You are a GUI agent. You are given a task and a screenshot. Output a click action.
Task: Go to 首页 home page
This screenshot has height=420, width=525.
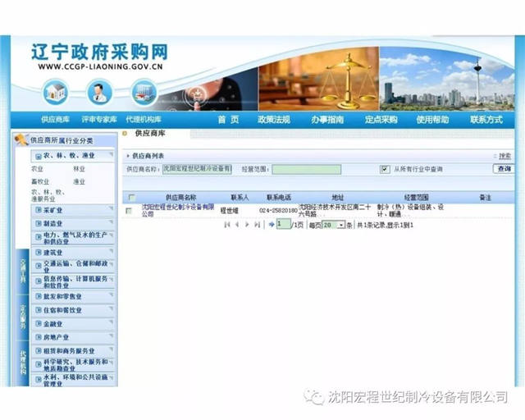tap(228, 120)
